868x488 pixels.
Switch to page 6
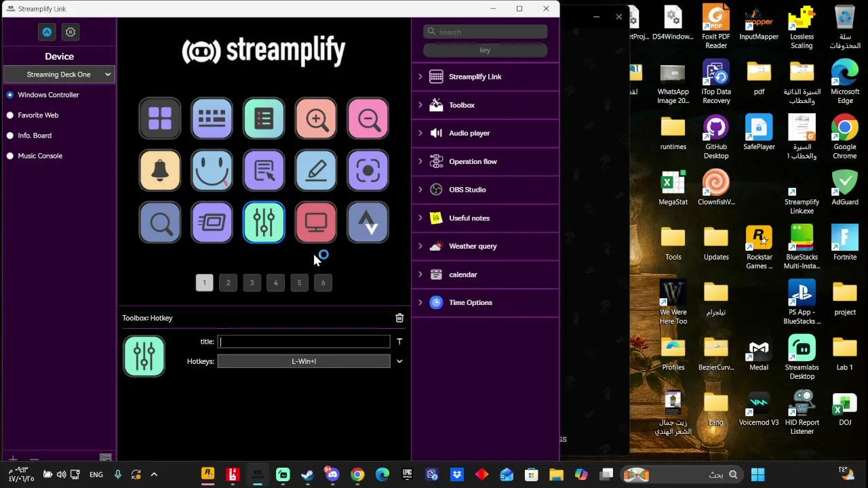point(323,283)
